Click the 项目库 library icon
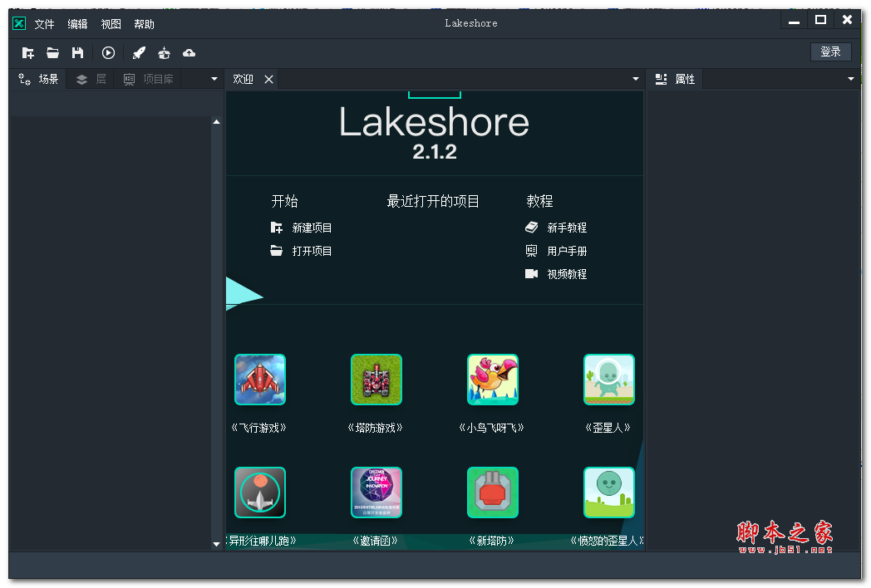Image resolution: width=871 pixels, height=588 pixels. coord(129,80)
